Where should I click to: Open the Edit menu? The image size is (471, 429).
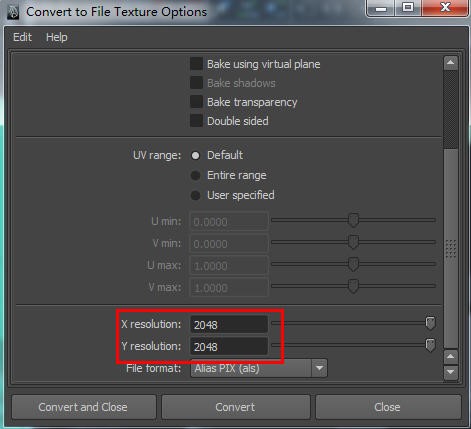point(22,37)
